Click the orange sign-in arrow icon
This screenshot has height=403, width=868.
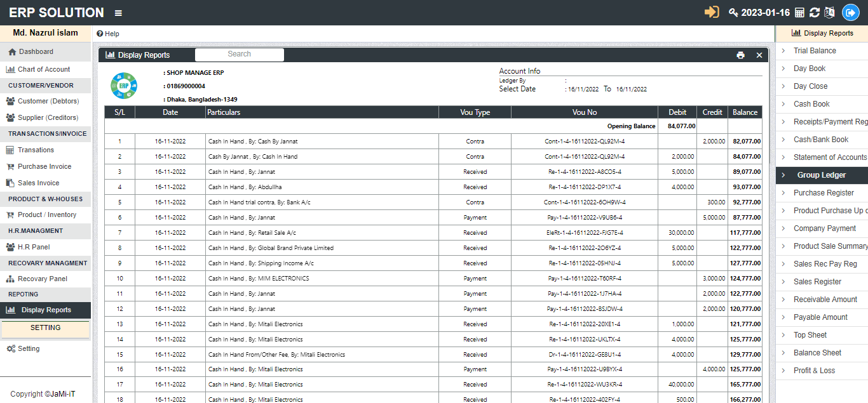[712, 12]
